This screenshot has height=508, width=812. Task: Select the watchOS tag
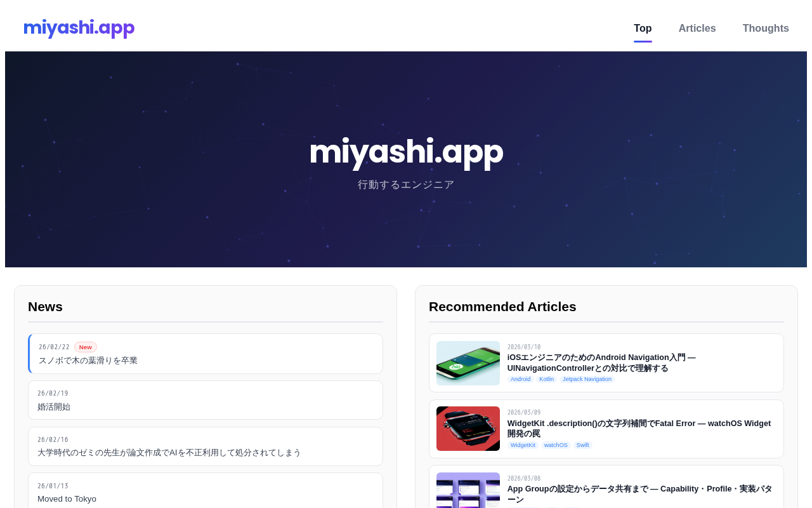click(x=556, y=445)
